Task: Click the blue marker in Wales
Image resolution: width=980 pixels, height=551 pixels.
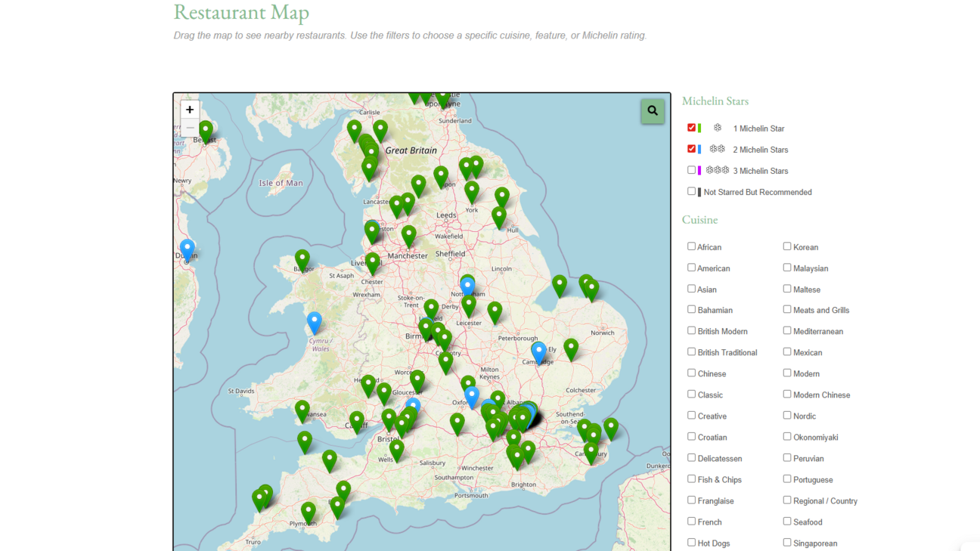Action: [x=314, y=321]
